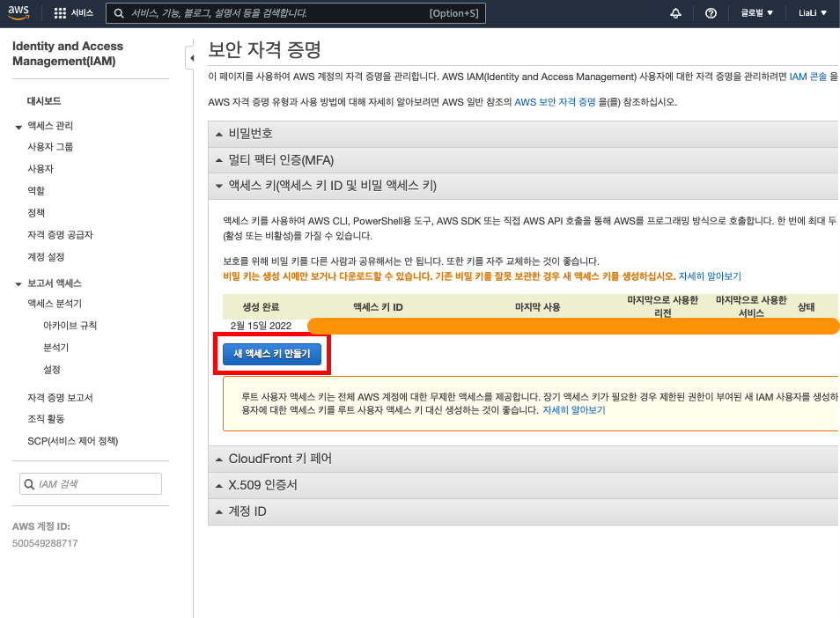Click the 생성 완료 column header
Viewport: 840px width, 618px height.
[261, 307]
